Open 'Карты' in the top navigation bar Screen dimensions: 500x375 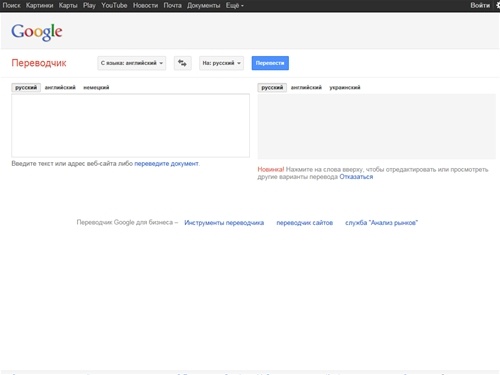click(68, 6)
